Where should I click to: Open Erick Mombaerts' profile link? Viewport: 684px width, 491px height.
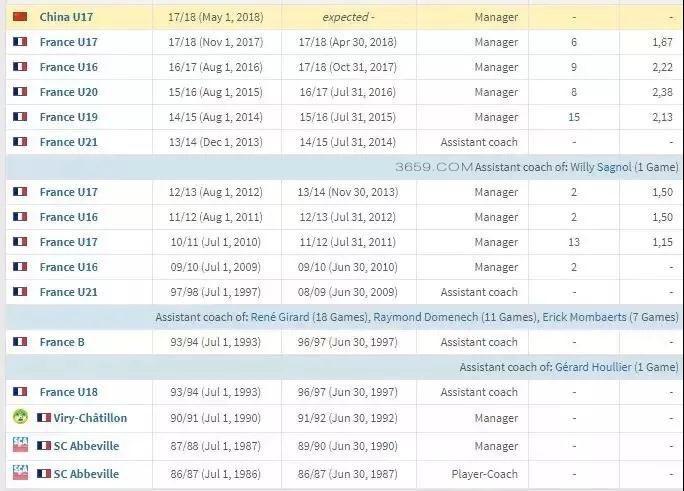point(584,317)
